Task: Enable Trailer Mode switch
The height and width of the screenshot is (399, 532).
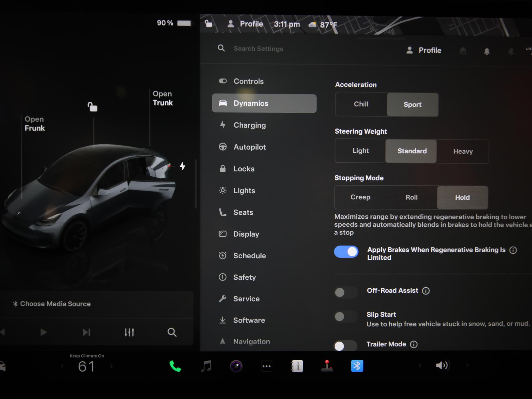Action: pos(346,346)
